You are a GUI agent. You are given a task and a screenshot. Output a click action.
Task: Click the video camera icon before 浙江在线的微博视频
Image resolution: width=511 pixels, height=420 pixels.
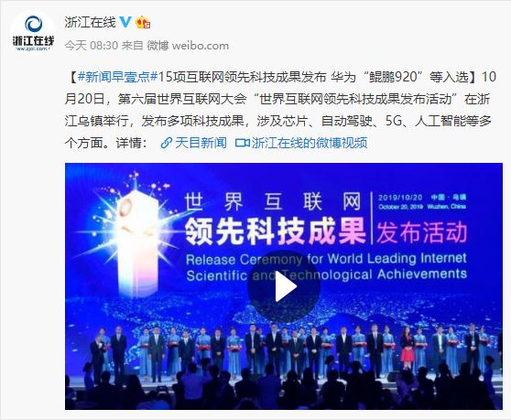pyautogui.click(x=242, y=143)
